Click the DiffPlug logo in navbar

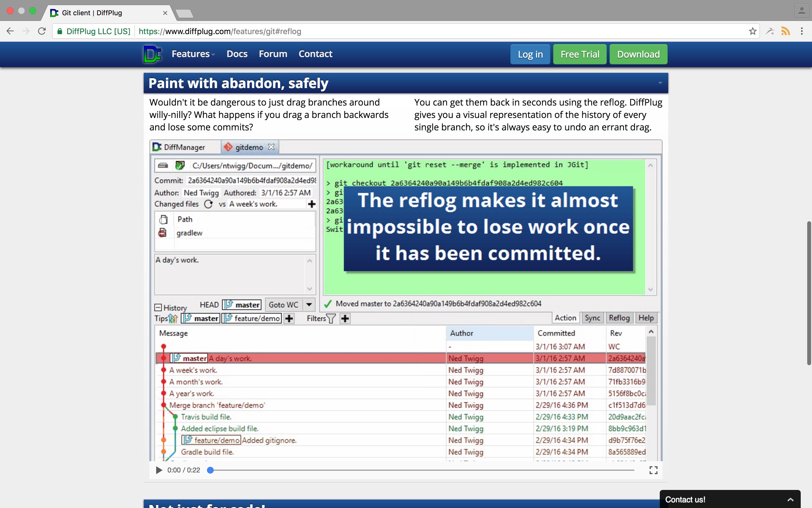pyautogui.click(x=152, y=54)
